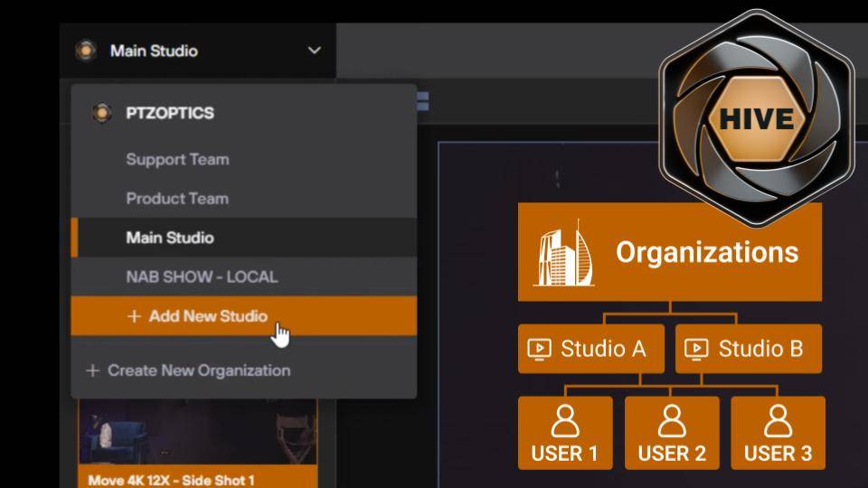The height and width of the screenshot is (488, 868).
Task: Click the USER 1 person icon
Action: (565, 422)
